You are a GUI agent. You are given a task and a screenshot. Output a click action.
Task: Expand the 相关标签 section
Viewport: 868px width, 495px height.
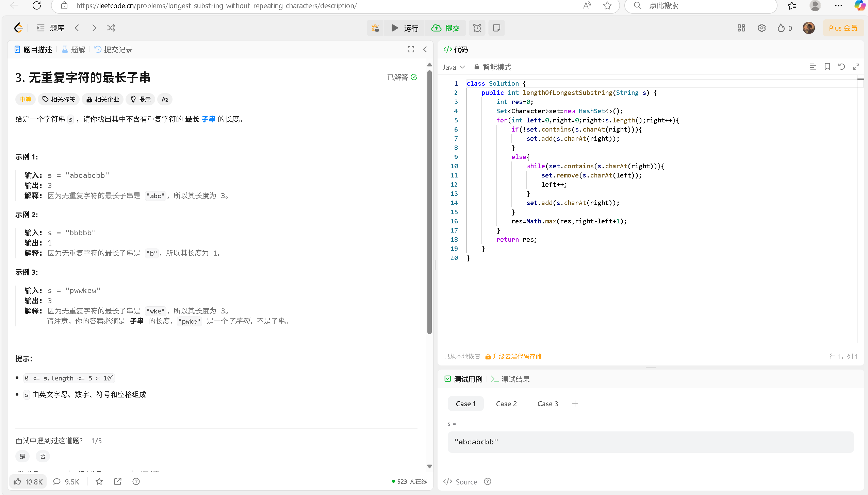(x=59, y=99)
